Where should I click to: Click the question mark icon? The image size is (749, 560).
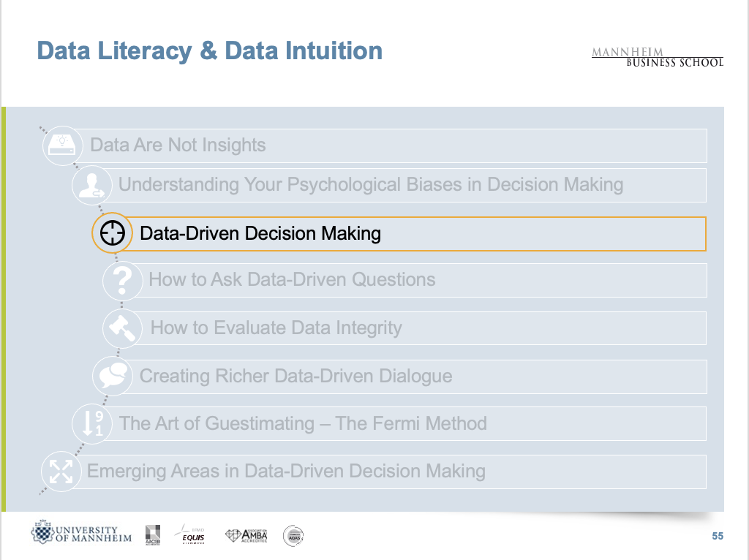point(123,280)
